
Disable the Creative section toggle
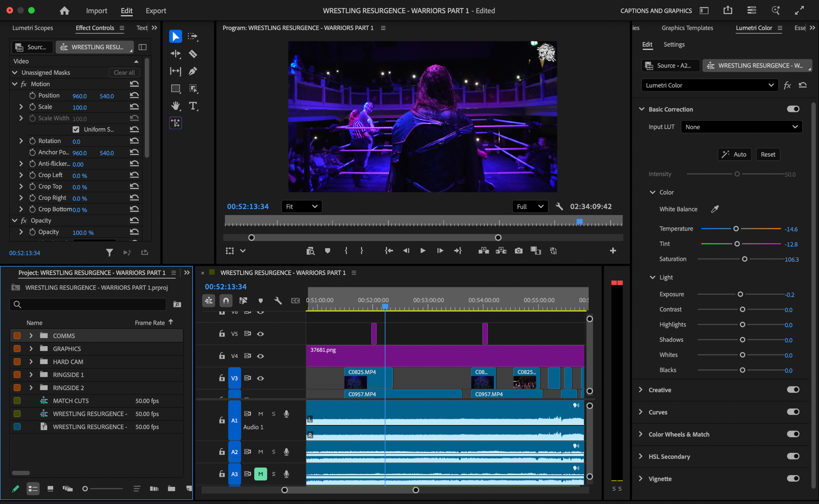(793, 390)
